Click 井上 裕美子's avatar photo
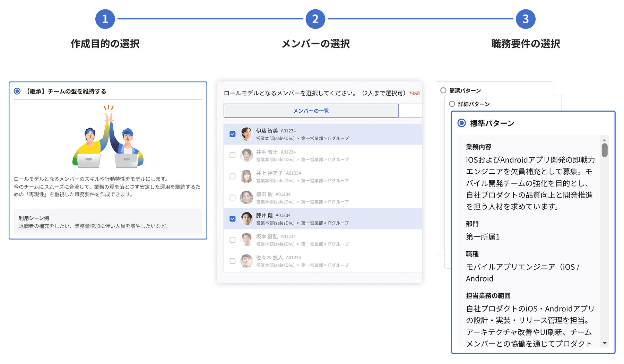 (246, 176)
